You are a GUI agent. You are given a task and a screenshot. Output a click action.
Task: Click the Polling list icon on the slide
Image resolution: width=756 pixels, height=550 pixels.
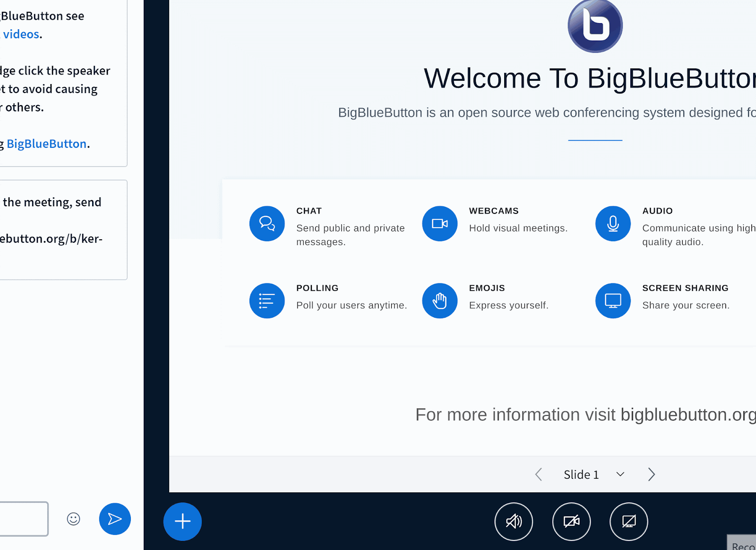coord(267,300)
